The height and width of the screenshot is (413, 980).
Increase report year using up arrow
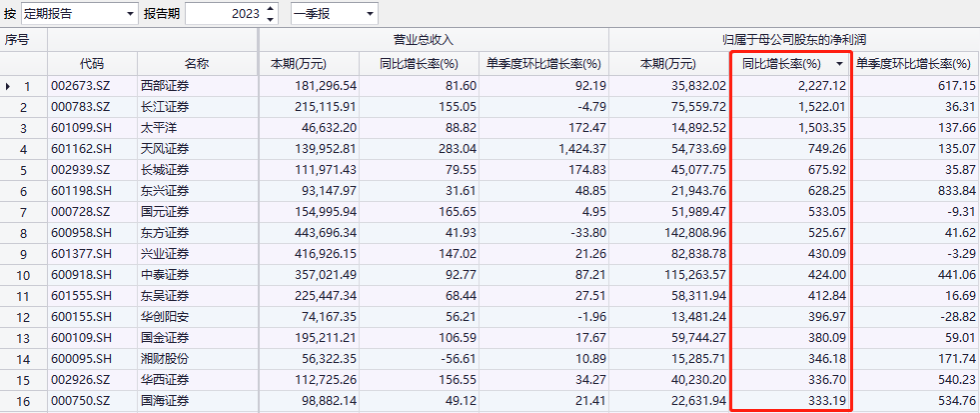(x=270, y=9)
